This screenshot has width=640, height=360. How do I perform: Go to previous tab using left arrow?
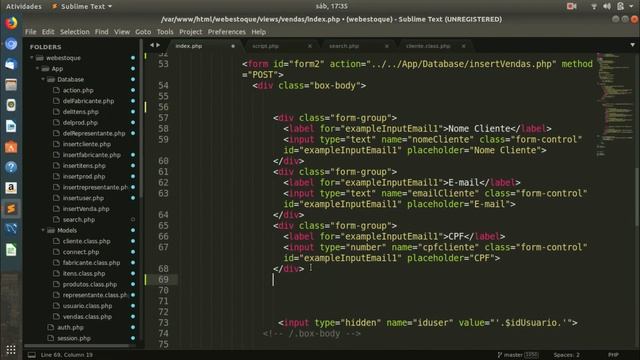152,45
